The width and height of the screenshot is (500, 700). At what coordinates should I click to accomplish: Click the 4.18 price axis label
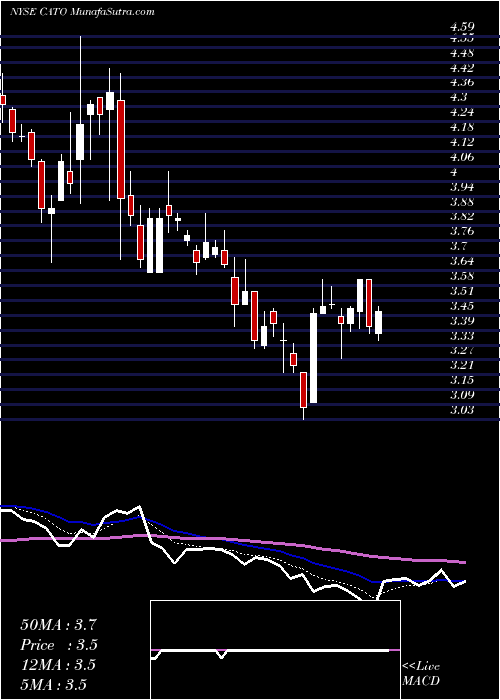point(462,127)
